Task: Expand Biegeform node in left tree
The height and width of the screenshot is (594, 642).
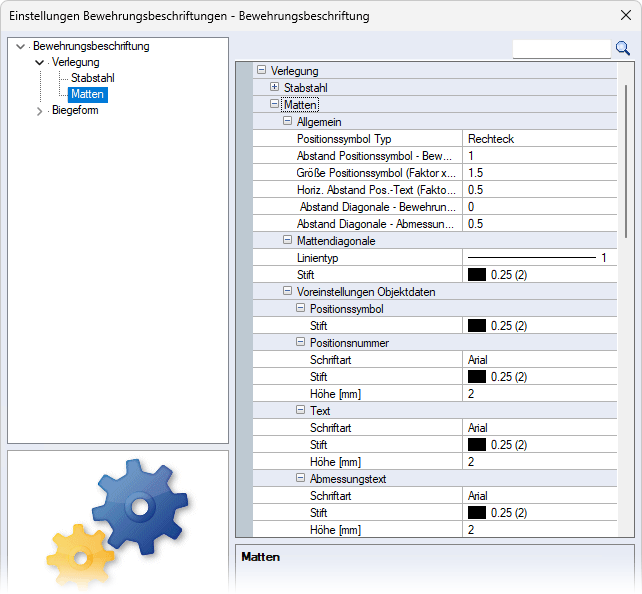Action: pos(40,111)
